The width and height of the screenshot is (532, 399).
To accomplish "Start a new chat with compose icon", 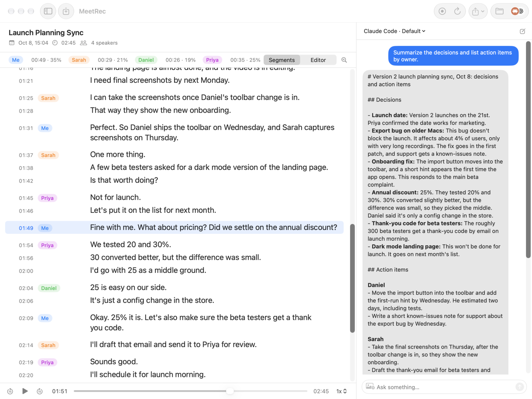I will (x=522, y=31).
